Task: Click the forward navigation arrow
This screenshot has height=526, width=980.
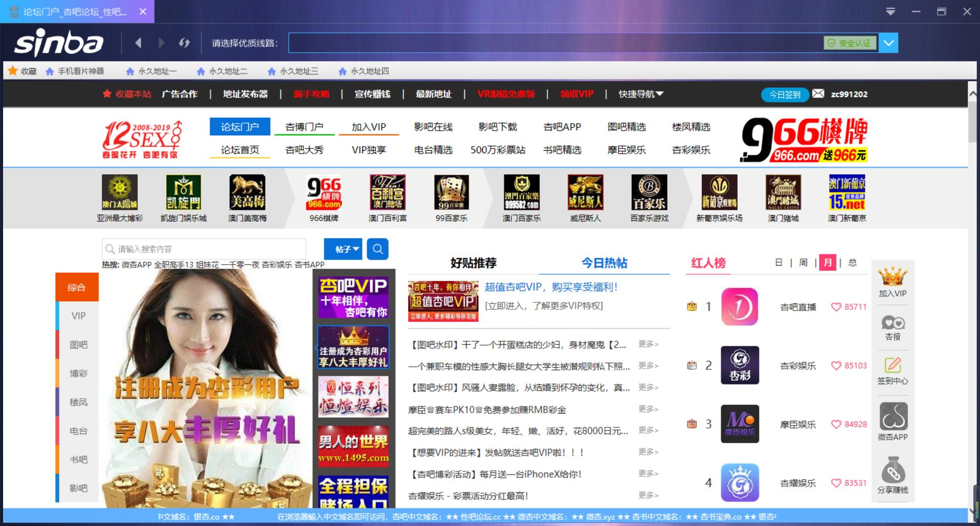Action: 162,43
